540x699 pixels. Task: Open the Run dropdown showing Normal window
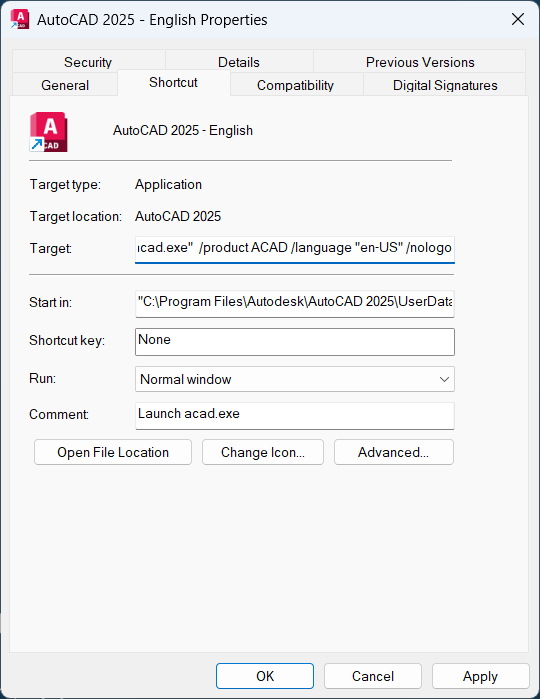pos(295,379)
